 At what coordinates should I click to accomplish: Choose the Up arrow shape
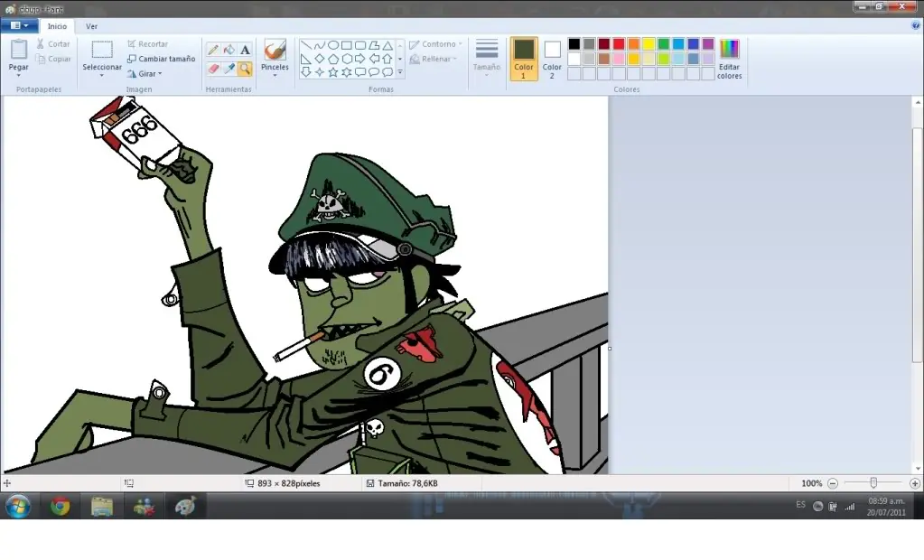click(x=387, y=59)
